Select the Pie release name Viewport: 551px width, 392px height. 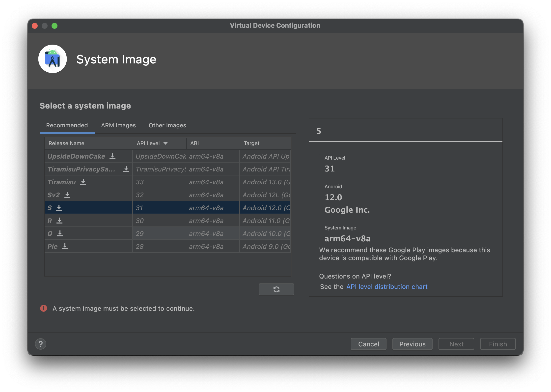tap(53, 247)
